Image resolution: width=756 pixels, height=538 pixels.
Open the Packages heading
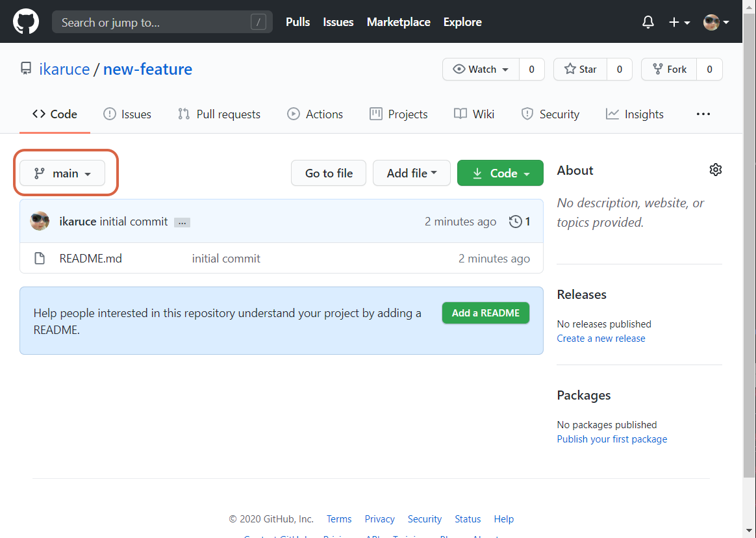[x=583, y=395]
